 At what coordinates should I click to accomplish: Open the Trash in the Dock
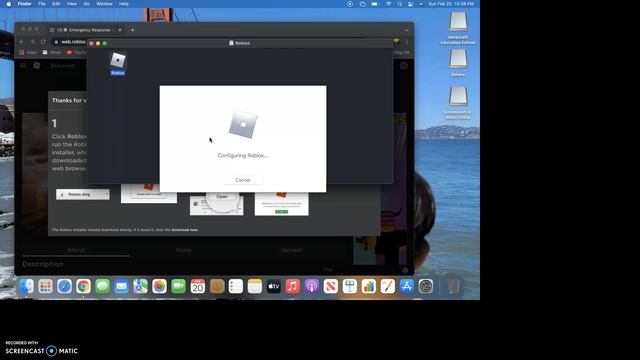453,287
